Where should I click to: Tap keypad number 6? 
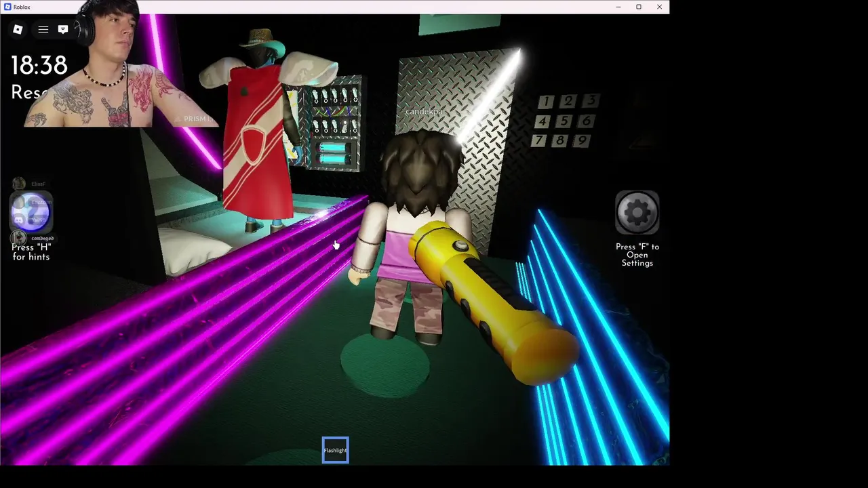pyautogui.click(x=587, y=121)
